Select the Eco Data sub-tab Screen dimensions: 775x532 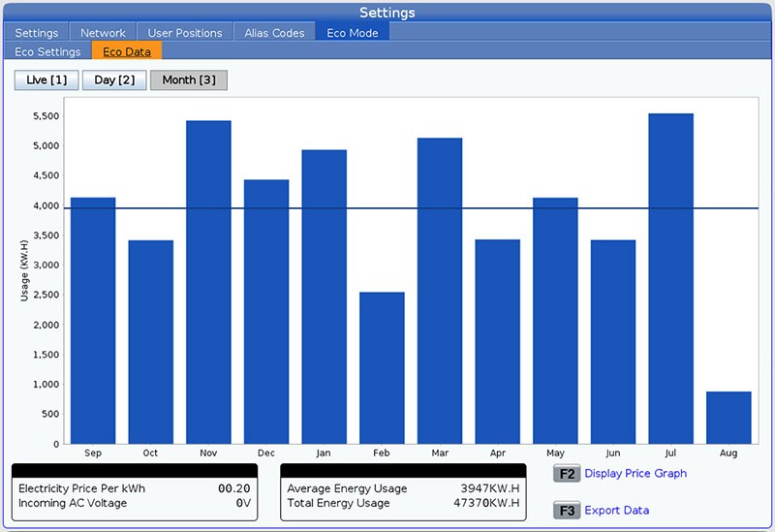(x=127, y=51)
